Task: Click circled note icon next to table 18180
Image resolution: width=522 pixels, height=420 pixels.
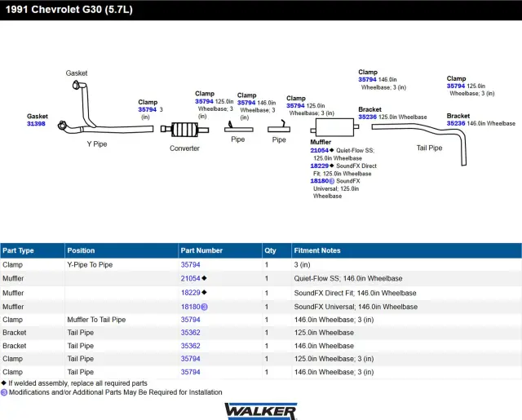Action: click(x=205, y=307)
